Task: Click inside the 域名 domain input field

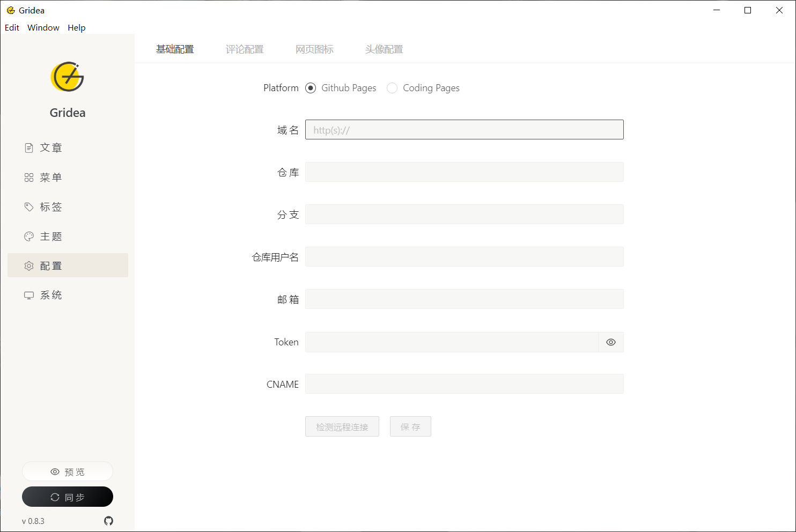Action: 464,129
